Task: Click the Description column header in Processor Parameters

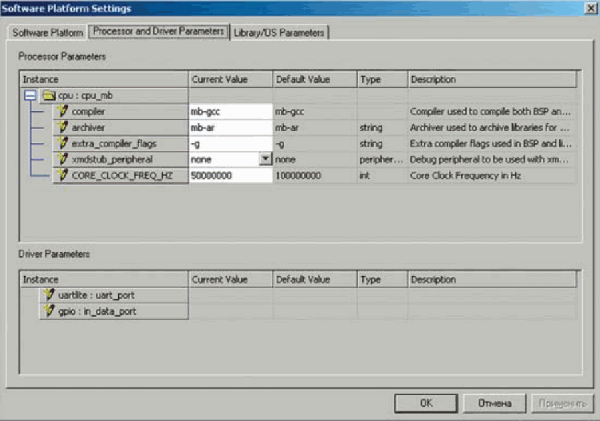Action: (490, 79)
